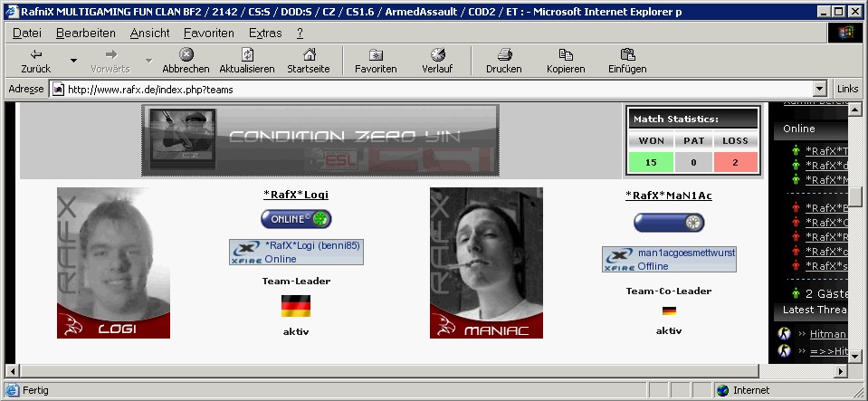Open the Datei menu
This screenshot has width=868, height=401.
26,33
